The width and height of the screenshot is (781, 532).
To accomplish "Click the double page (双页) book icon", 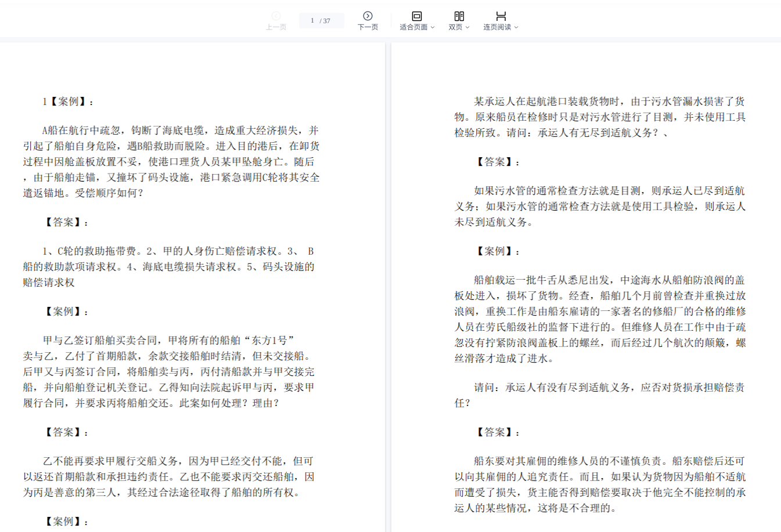I will coord(459,16).
